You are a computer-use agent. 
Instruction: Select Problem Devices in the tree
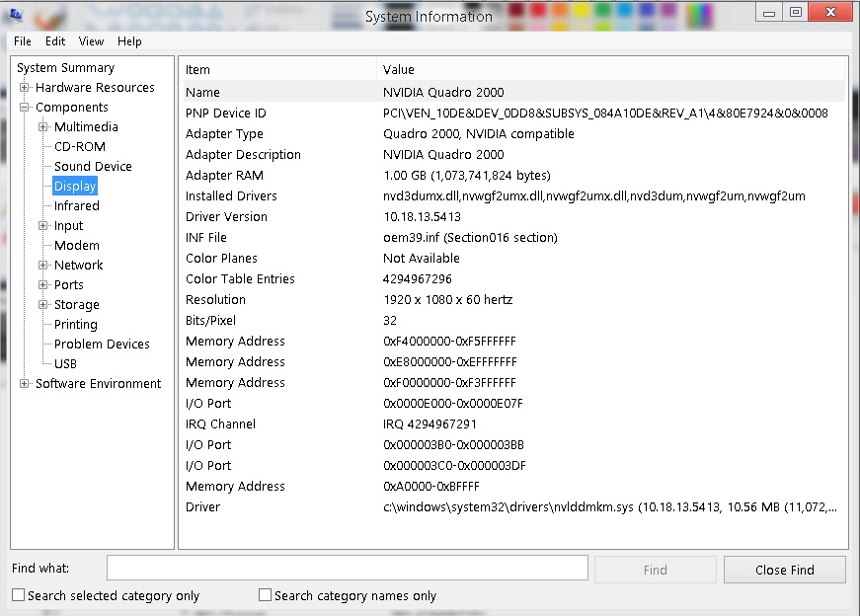(102, 345)
